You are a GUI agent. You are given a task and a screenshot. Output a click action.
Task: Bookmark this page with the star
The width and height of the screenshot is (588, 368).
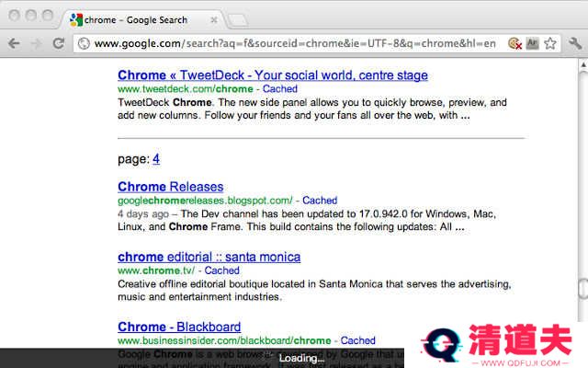click(x=550, y=43)
